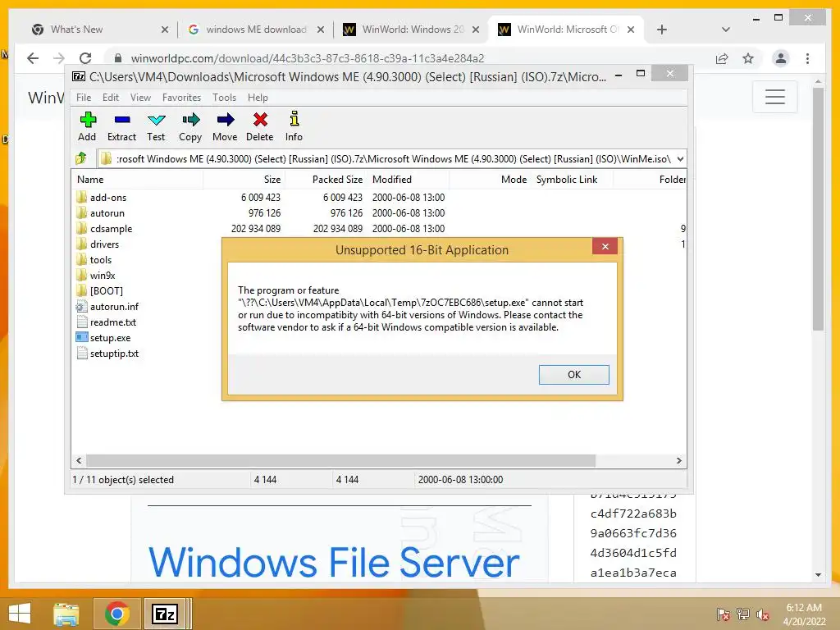
Task: Click 7-Zip horizontal scroll right arrow
Action: 678,461
